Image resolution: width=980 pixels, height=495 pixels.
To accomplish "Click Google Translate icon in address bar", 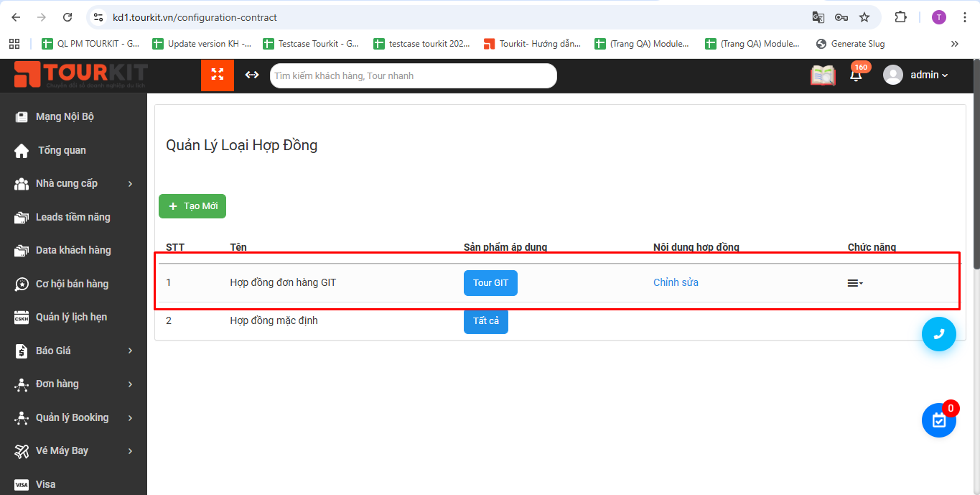I will (x=818, y=17).
